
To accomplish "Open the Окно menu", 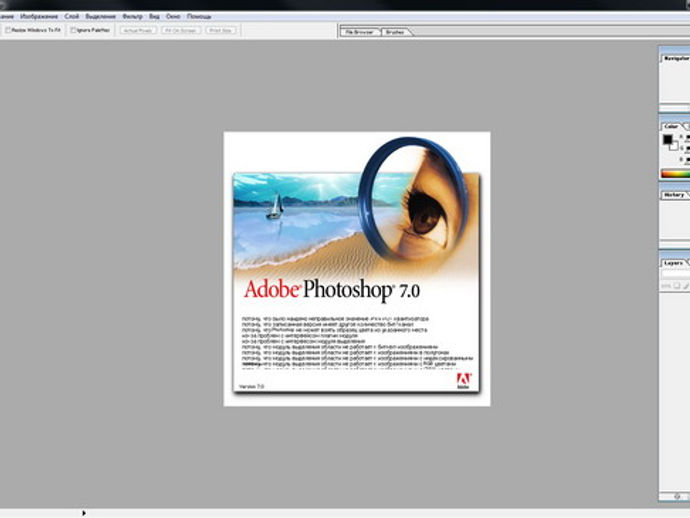I will [172, 16].
